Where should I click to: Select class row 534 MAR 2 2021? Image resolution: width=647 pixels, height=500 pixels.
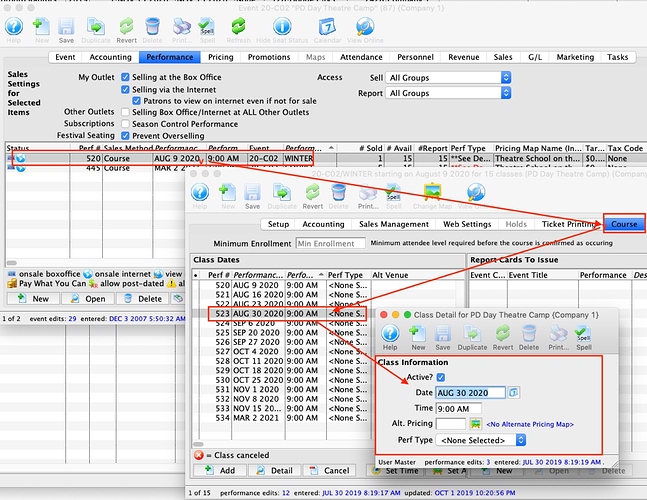tap(282, 418)
